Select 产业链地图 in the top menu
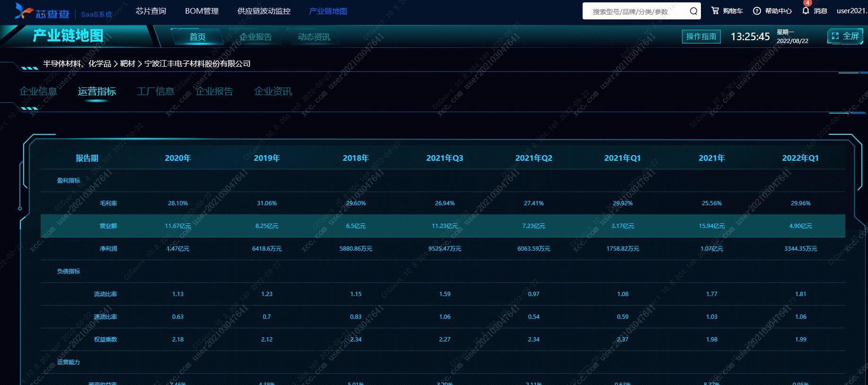Screen dimensions: 868x385 (x=328, y=11)
